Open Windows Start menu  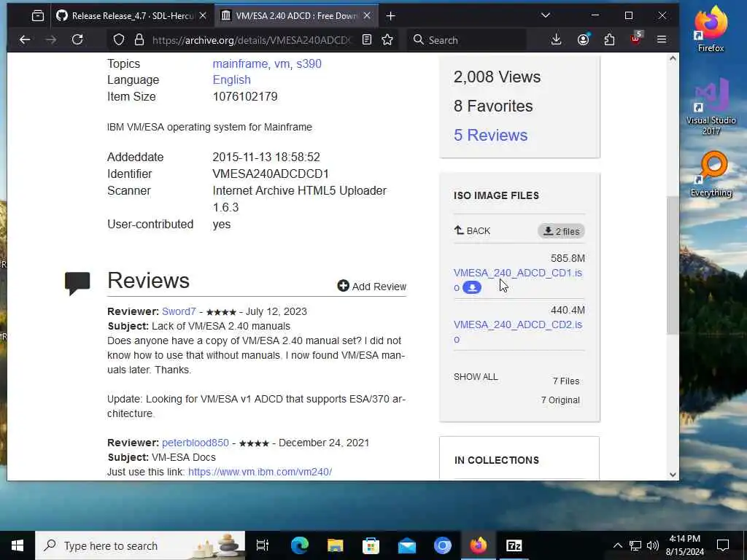click(18, 545)
